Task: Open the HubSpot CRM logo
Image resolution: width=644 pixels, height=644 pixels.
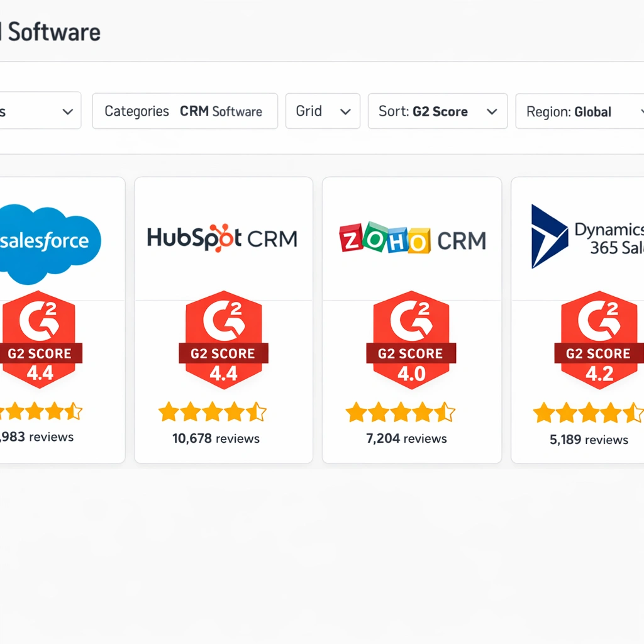Action: (222, 238)
